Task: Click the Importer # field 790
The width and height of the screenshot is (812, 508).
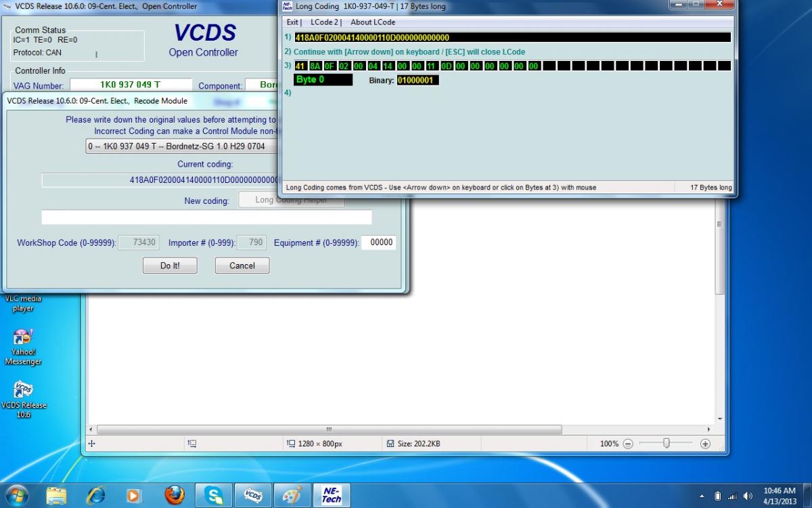Action: 252,242
